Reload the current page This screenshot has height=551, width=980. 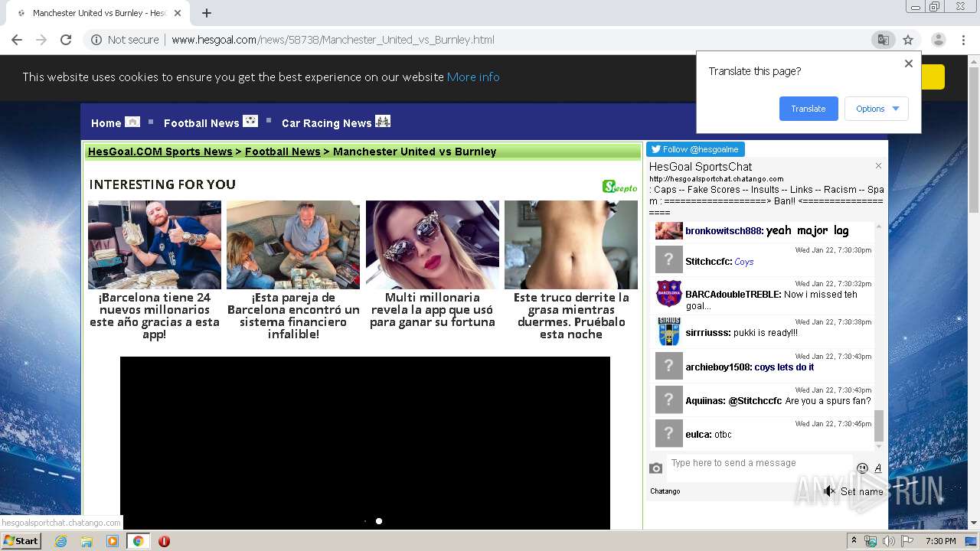66,40
